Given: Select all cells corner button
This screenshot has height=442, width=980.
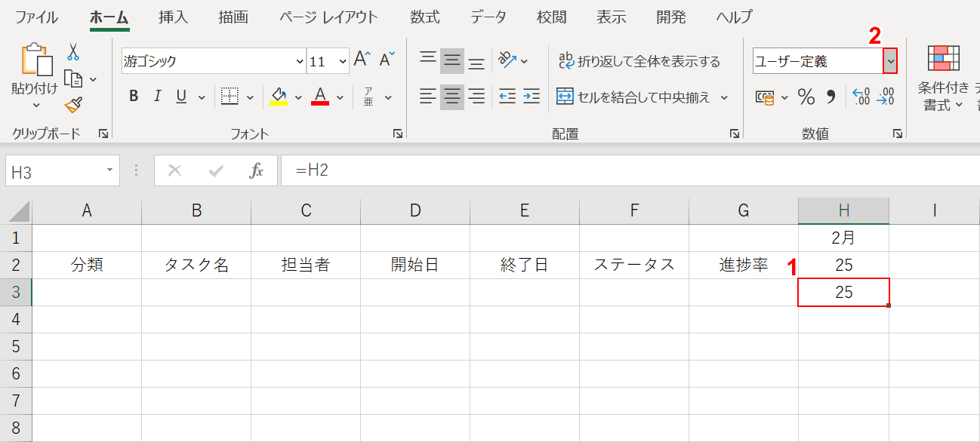Looking at the screenshot, I should [x=16, y=211].
